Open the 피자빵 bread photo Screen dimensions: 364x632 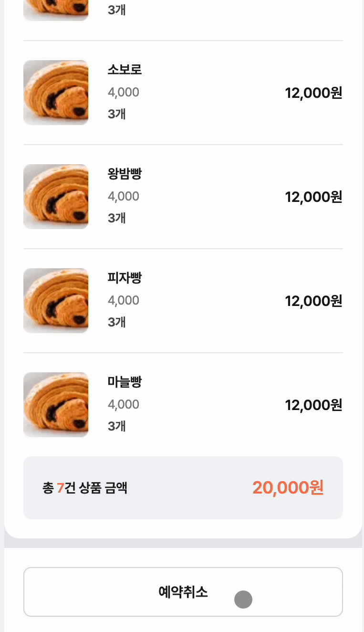click(56, 301)
